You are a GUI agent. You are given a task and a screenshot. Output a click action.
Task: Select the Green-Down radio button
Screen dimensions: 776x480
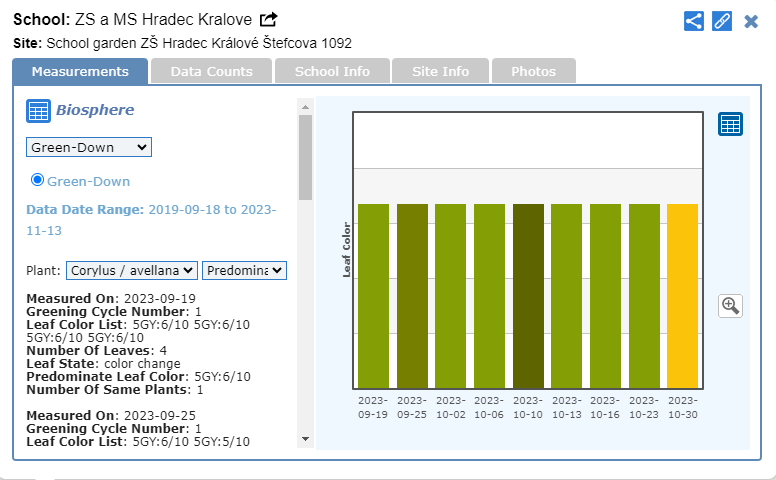[x=38, y=180]
